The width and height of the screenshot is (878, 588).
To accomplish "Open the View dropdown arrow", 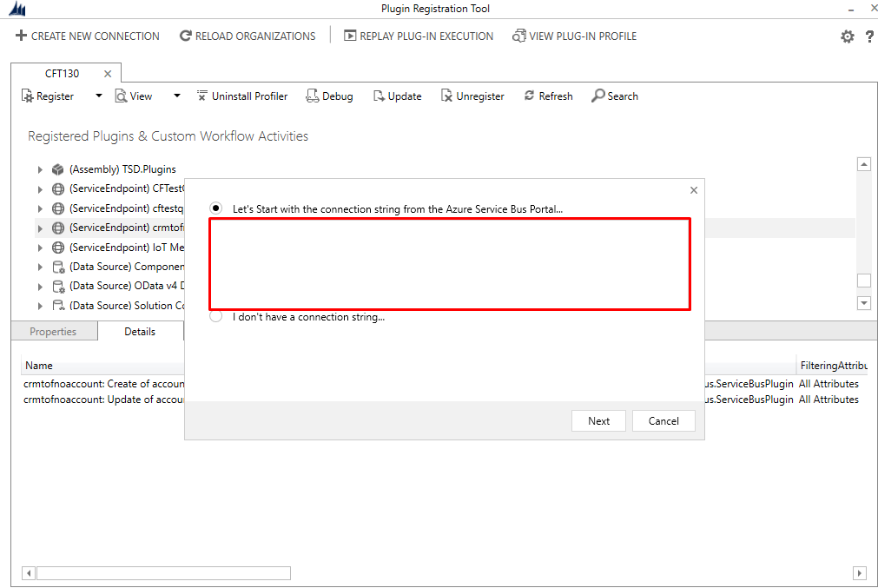I will point(177,96).
